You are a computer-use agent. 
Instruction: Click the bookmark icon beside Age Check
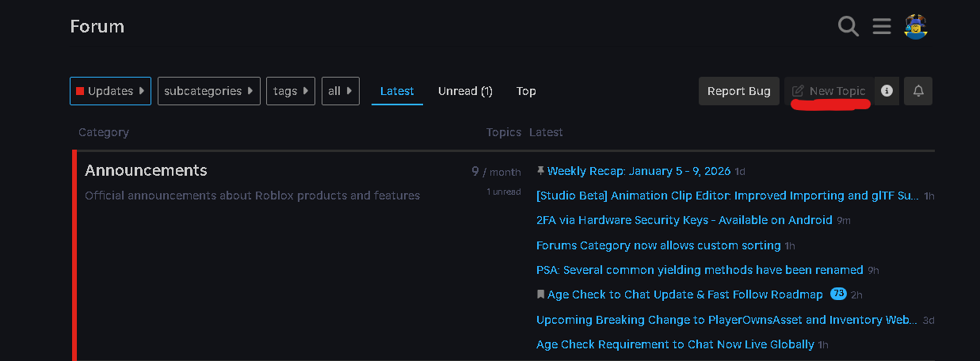540,294
